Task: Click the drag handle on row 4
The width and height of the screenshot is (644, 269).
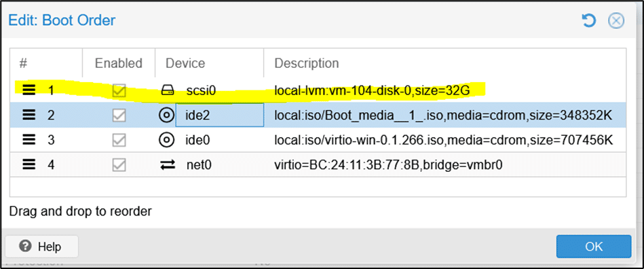Action: click(x=28, y=165)
